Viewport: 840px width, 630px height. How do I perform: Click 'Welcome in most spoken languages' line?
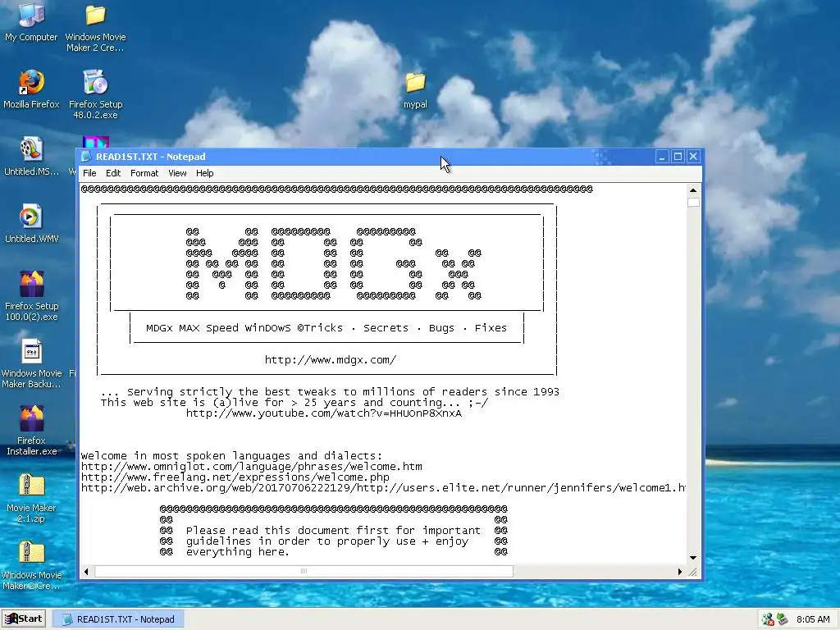(231, 456)
